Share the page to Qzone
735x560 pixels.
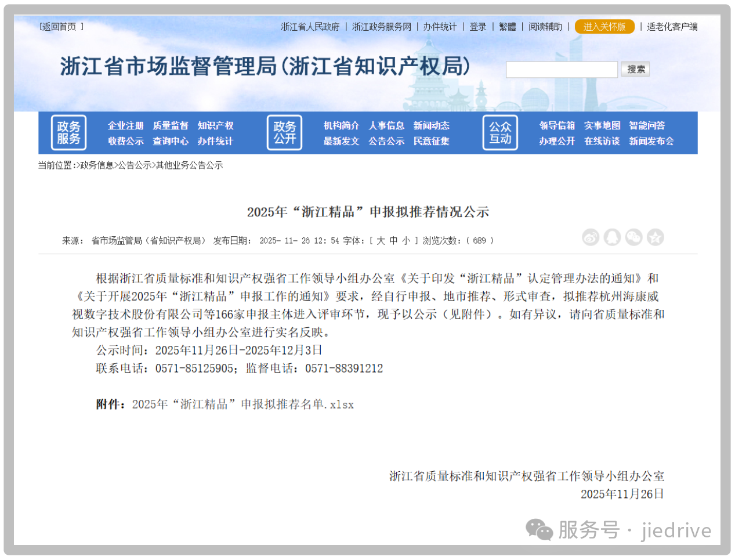(x=656, y=237)
